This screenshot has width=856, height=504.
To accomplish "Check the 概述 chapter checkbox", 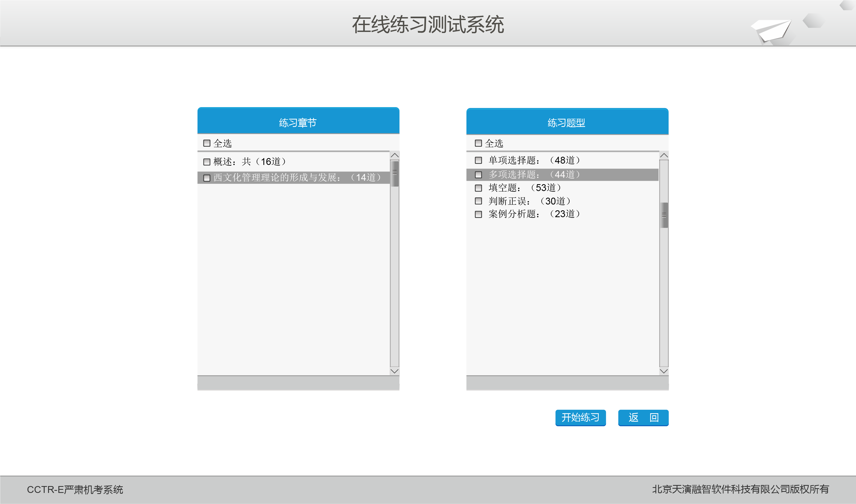I will point(207,162).
